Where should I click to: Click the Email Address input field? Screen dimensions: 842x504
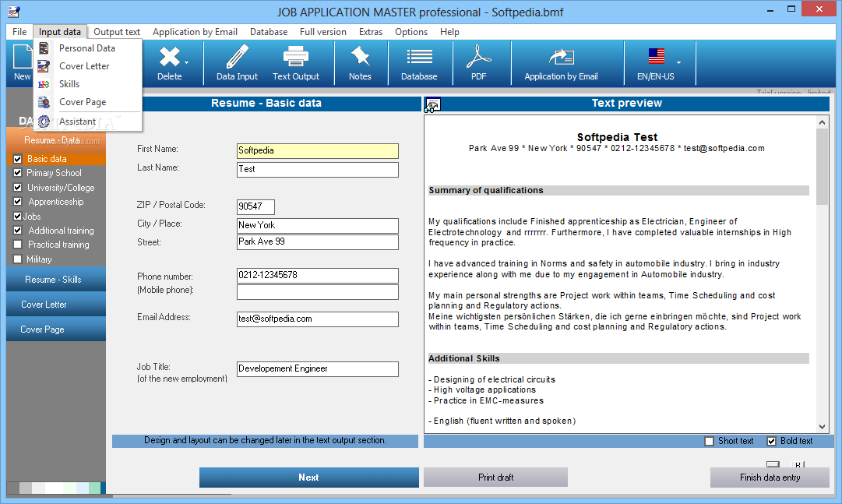317,319
